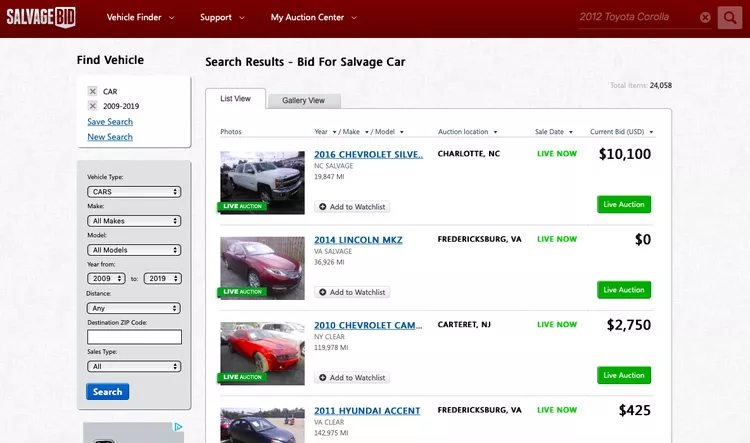Click the SalvageBid logo
Image resolution: width=750 pixels, height=443 pixels.
[42, 17]
